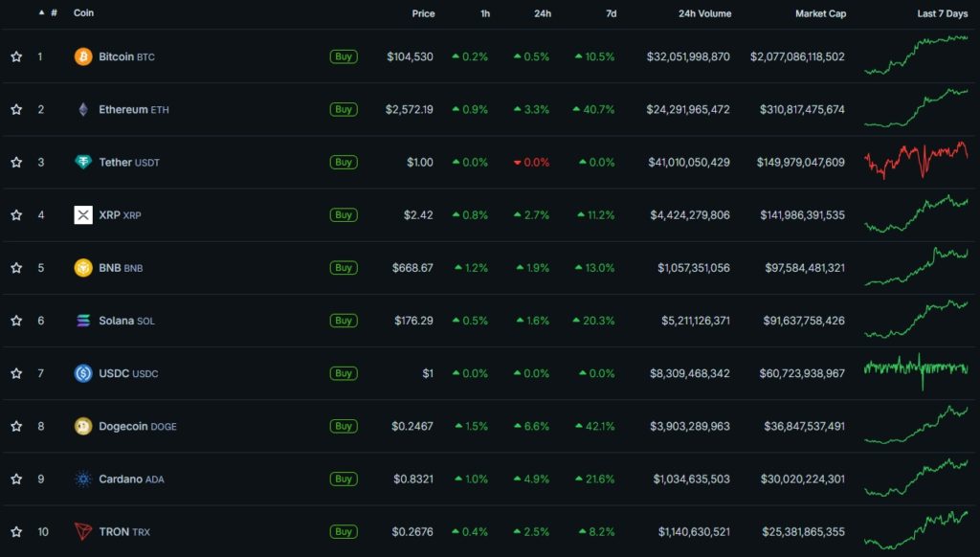Viewport: 980px width, 557px height.
Task: Click Tether's red price chart
Action: pyautogui.click(x=914, y=162)
